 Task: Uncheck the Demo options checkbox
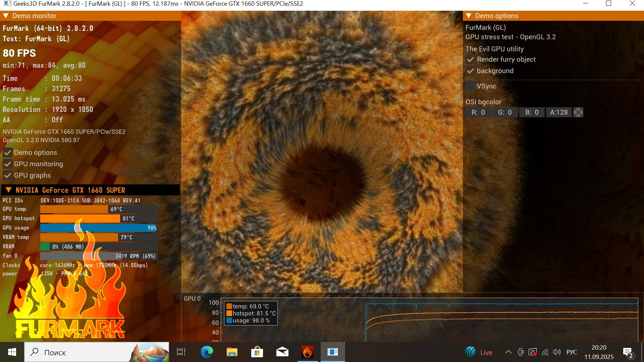8,153
